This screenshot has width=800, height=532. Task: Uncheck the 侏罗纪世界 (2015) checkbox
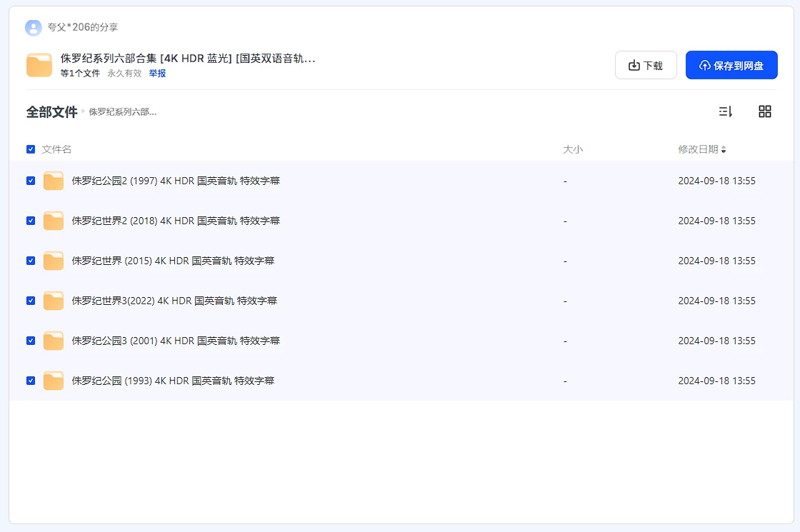31,261
